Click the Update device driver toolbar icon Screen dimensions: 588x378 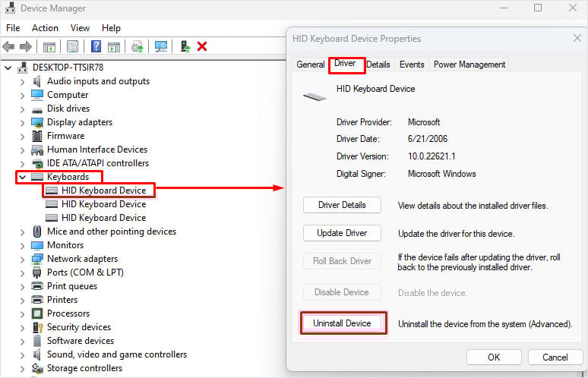click(138, 47)
